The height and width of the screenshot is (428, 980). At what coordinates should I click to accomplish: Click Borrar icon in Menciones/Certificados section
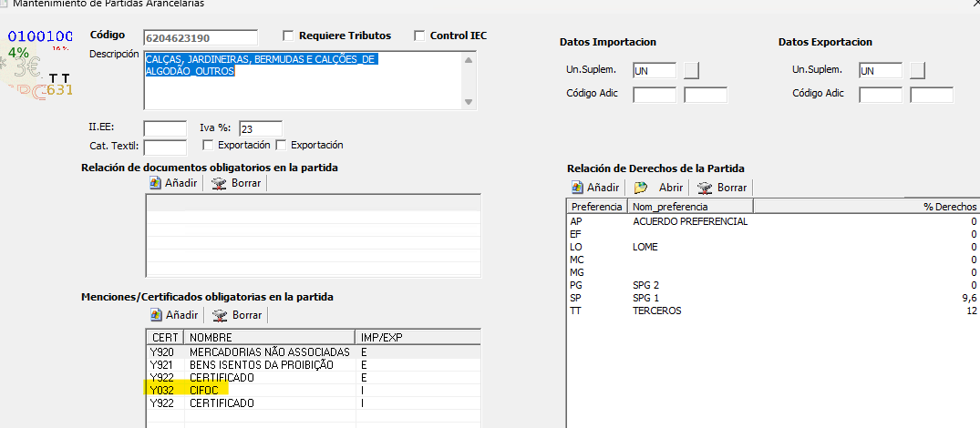click(219, 315)
